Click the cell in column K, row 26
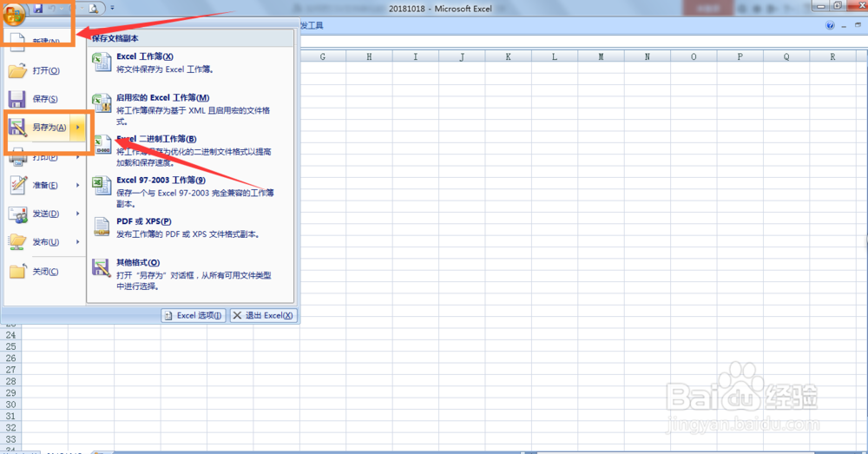Image resolution: width=868 pixels, height=454 pixels. point(508,359)
